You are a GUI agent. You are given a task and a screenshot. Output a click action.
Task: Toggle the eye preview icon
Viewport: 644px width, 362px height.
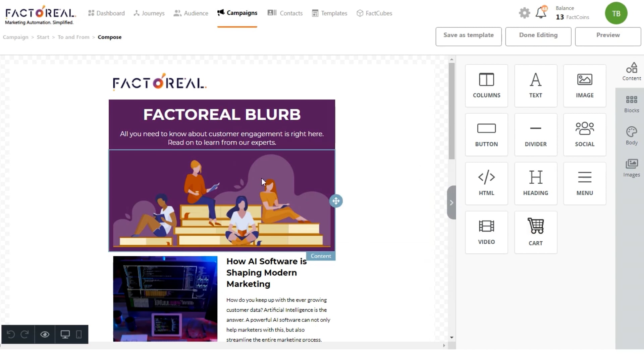(45, 334)
